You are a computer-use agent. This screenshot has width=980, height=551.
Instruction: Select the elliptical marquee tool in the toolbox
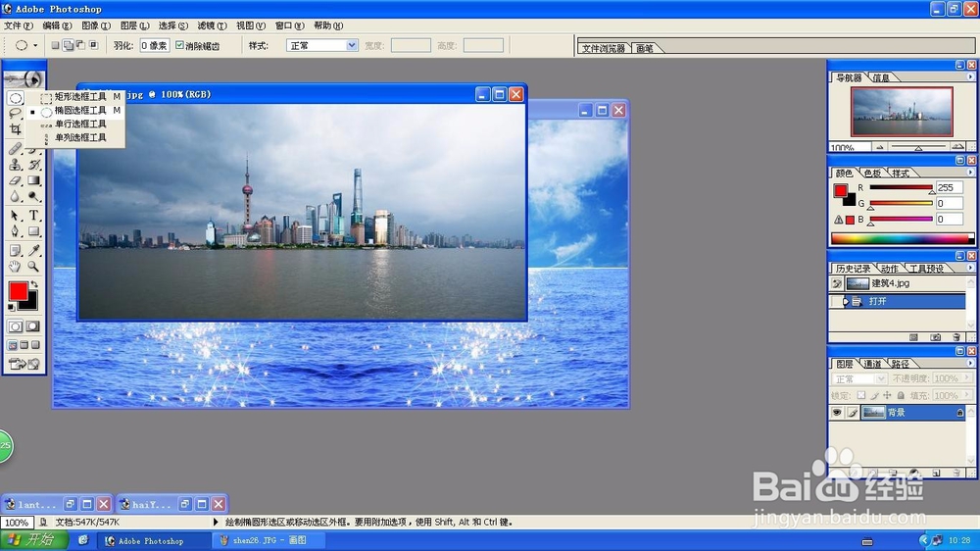pos(16,98)
